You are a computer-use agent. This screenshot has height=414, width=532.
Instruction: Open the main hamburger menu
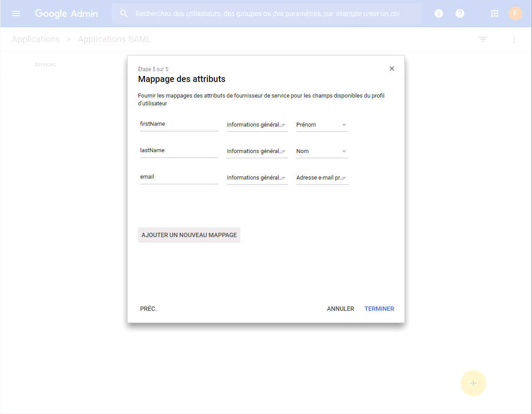[x=16, y=13]
